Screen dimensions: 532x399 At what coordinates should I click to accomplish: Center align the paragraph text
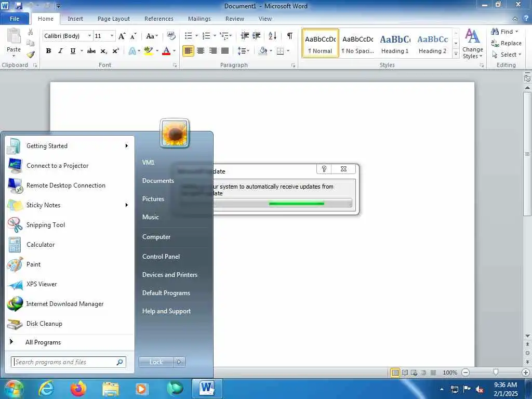[x=201, y=51]
